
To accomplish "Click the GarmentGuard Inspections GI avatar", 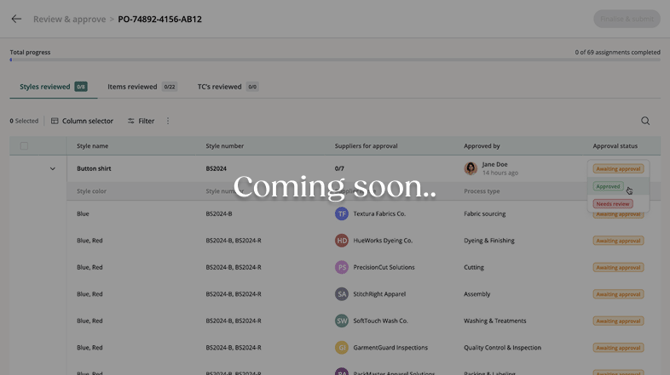I will (x=341, y=348).
